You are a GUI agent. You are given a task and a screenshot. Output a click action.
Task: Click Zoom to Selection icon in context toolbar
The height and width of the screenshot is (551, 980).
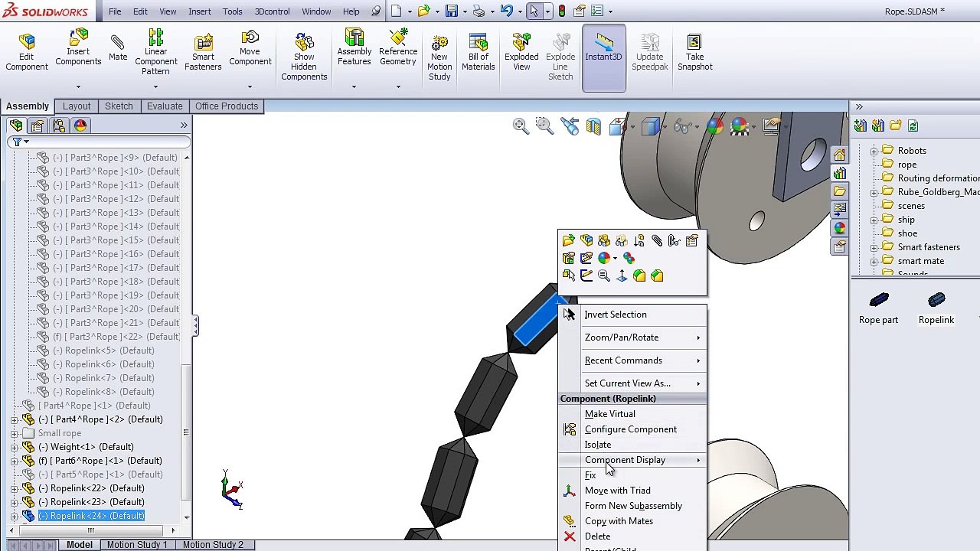(603, 276)
